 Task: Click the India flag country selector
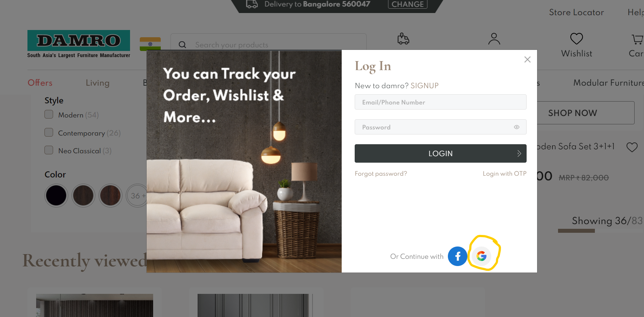[x=150, y=44]
